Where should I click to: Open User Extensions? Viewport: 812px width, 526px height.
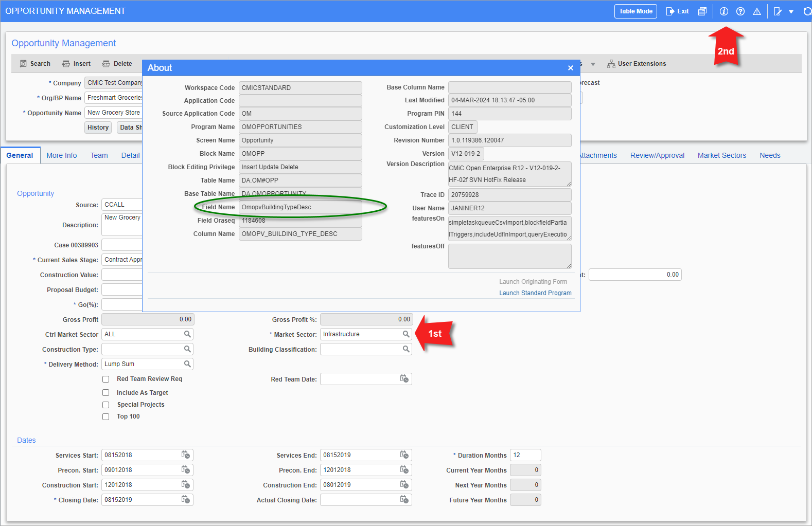637,64
